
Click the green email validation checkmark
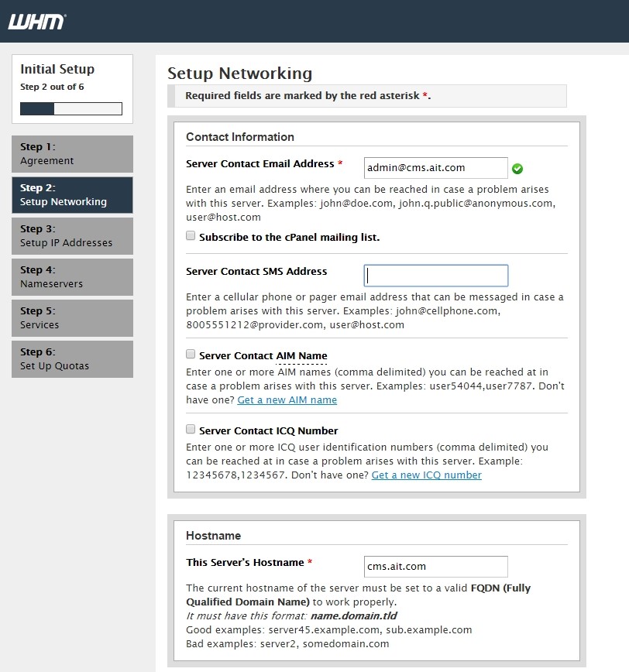coord(517,169)
